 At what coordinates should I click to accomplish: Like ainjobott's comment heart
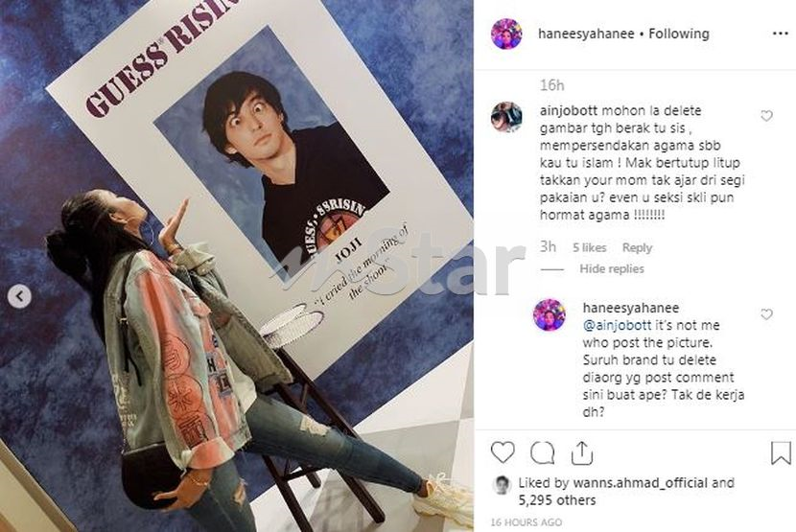(766, 116)
